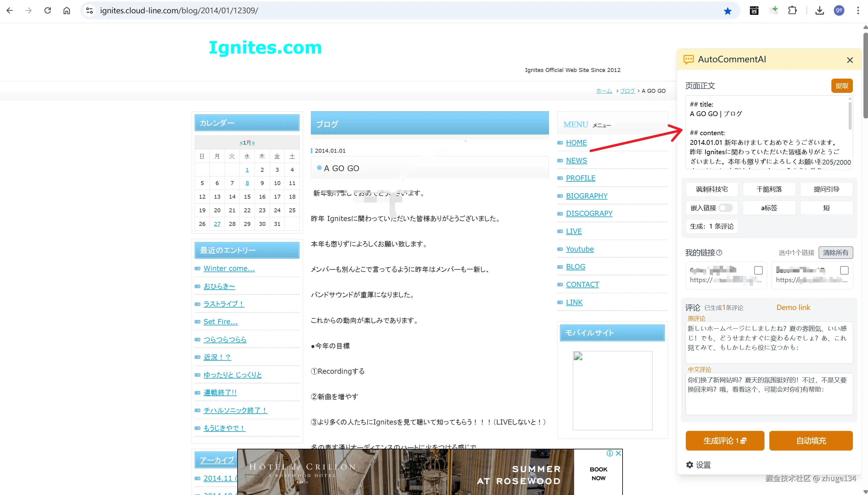The width and height of the screenshot is (868, 495).
Task: Open the Winter come... recent entry
Action: (x=229, y=269)
